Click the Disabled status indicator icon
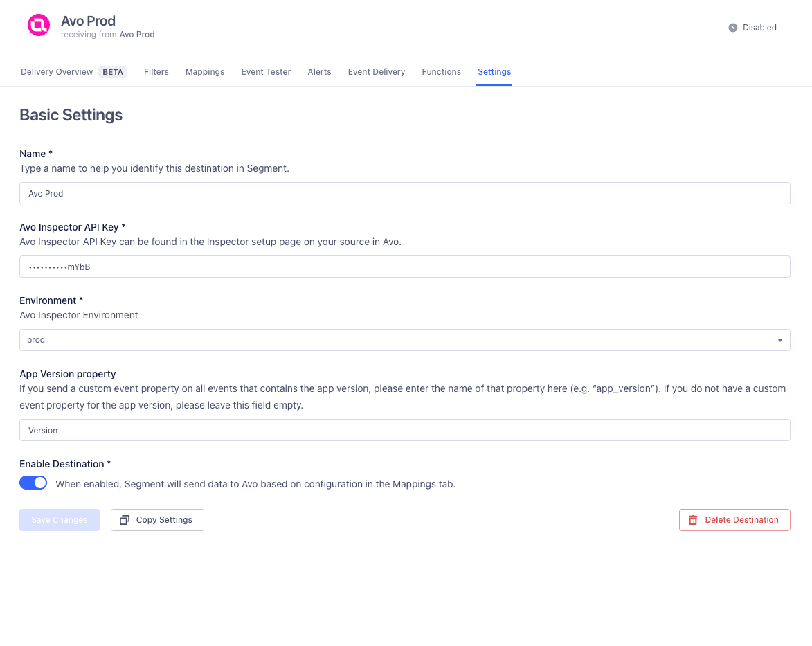 click(732, 28)
